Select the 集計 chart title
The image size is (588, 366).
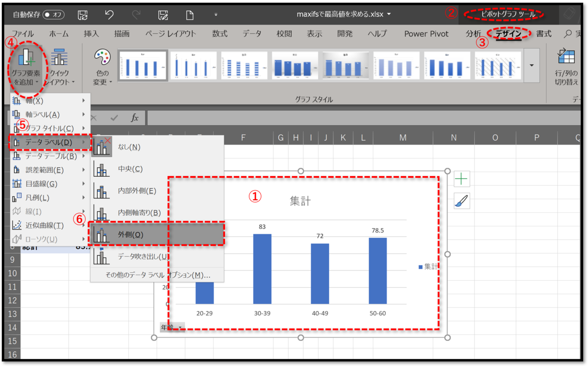tap(300, 201)
